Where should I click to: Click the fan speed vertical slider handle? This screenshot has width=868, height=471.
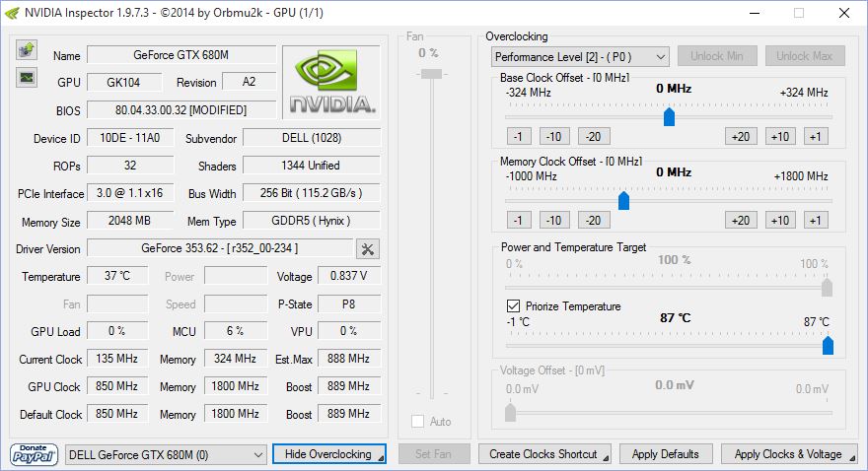point(431,74)
